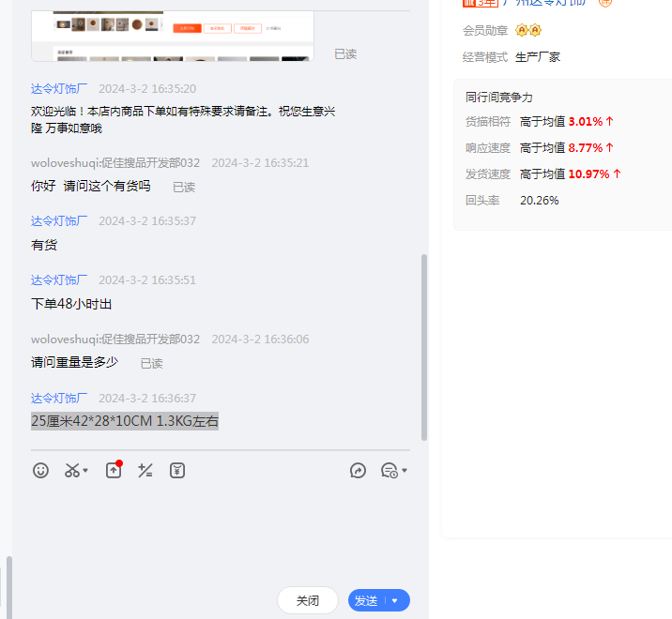This screenshot has height=619, width=672.
Task: Select the message 下单48小时出
Action: pyautogui.click(x=71, y=304)
